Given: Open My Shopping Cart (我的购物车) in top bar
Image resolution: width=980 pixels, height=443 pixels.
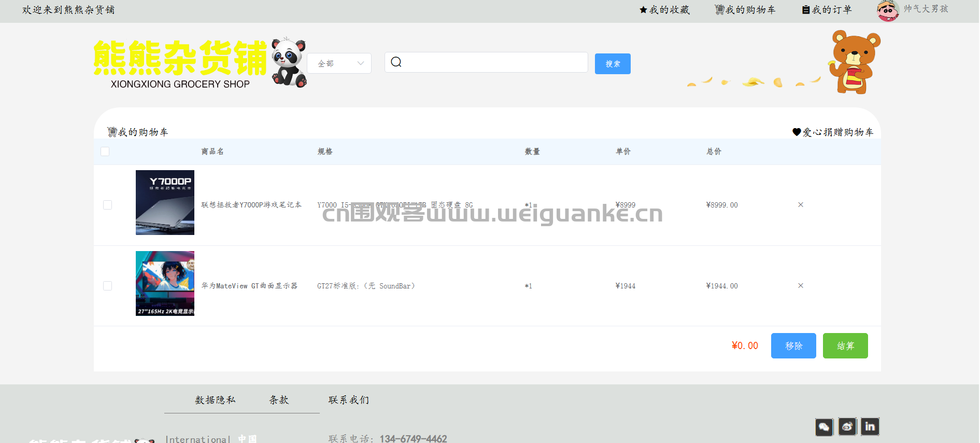Looking at the screenshot, I should click(x=745, y=10).
